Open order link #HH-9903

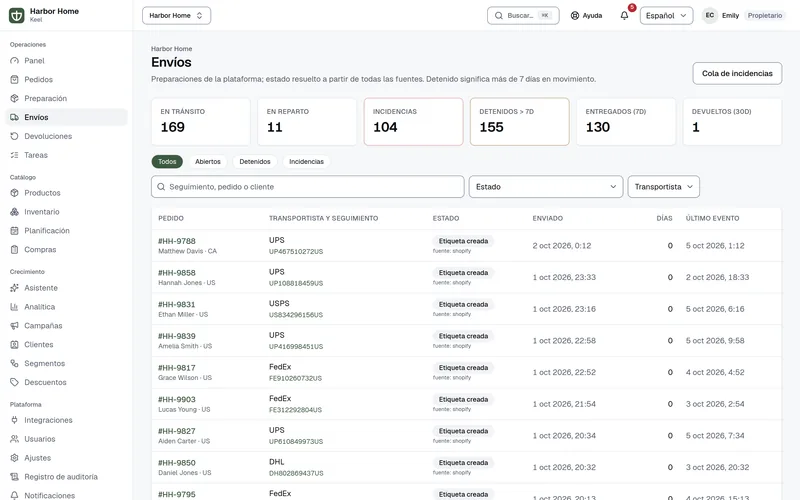[x=177, y=399]
